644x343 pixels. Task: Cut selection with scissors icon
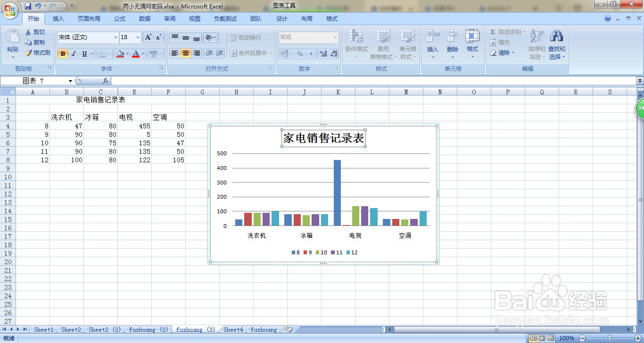pyautogui.click(x=28, y=32)
